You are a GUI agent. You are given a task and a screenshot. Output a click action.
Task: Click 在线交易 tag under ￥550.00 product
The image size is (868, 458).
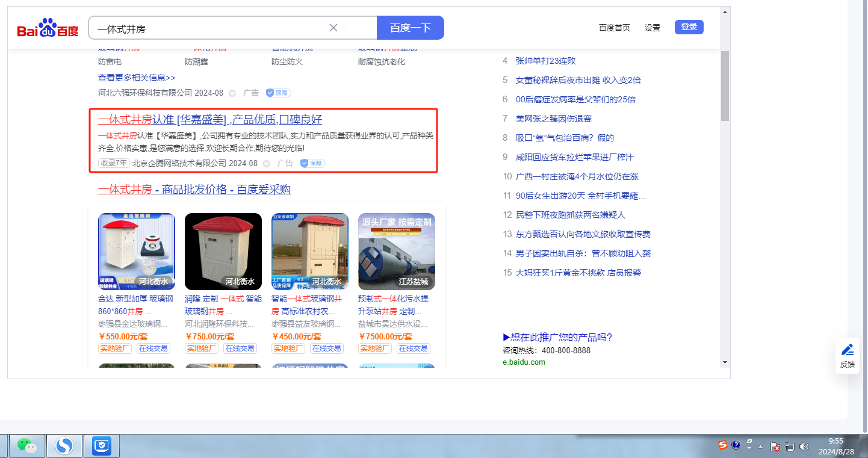(x=153, y=348)
